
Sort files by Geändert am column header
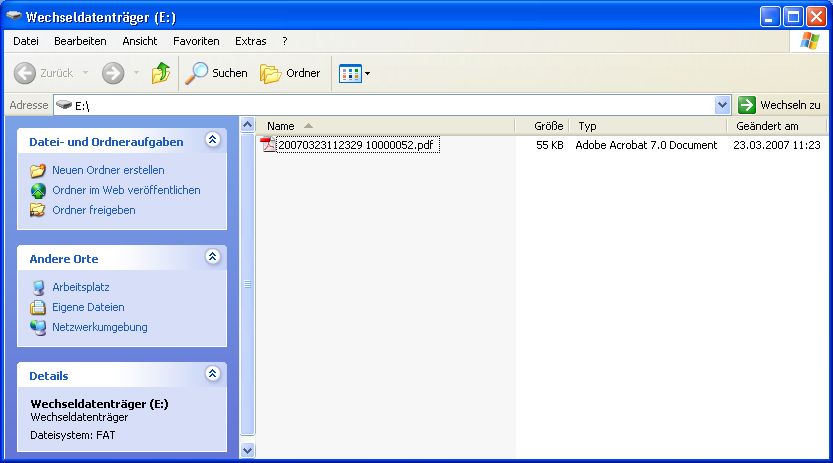click(x=776, y=126)
